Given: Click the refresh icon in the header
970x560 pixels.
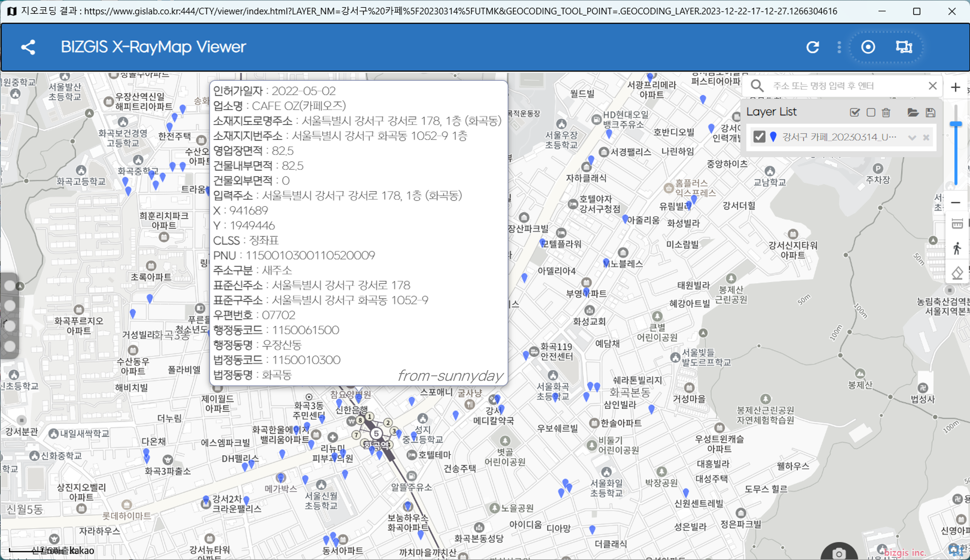Looking at the screenshot, I should pos(813,47).
